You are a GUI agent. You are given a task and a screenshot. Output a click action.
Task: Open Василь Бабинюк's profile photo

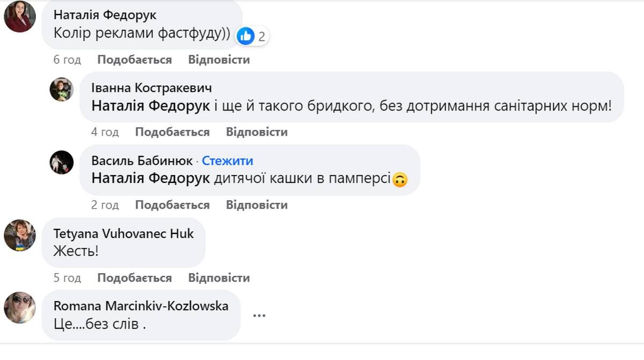[61, 163]
